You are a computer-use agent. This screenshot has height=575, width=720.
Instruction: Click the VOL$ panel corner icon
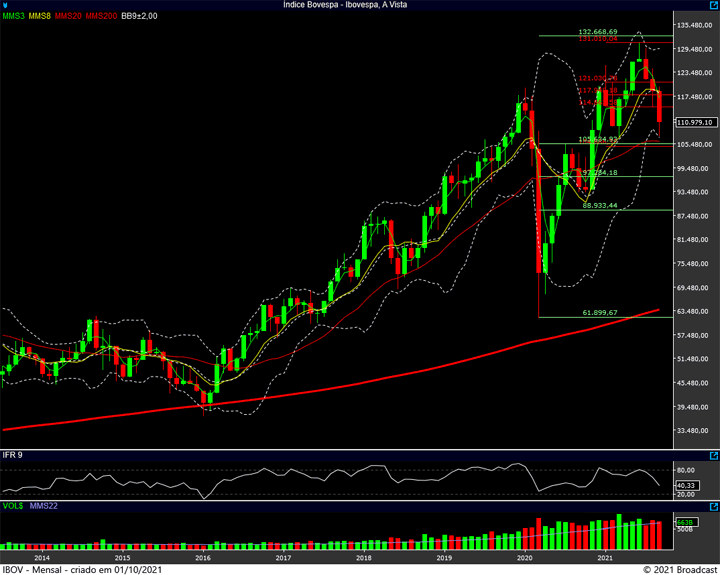pos(714,507)
